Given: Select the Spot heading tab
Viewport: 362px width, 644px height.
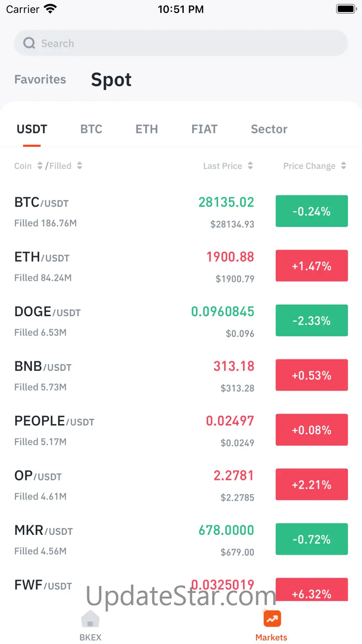Looking at the screenshot, I should point(111,80).
